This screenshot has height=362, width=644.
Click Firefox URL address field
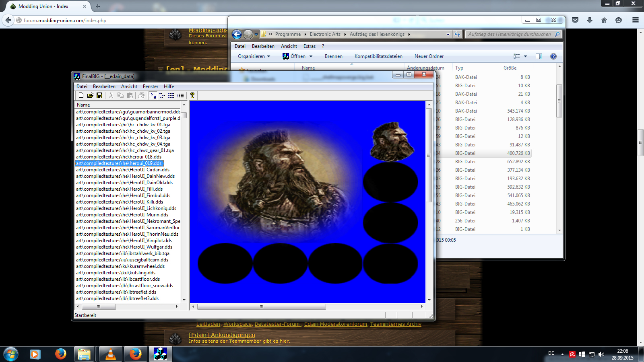[121, 20]
